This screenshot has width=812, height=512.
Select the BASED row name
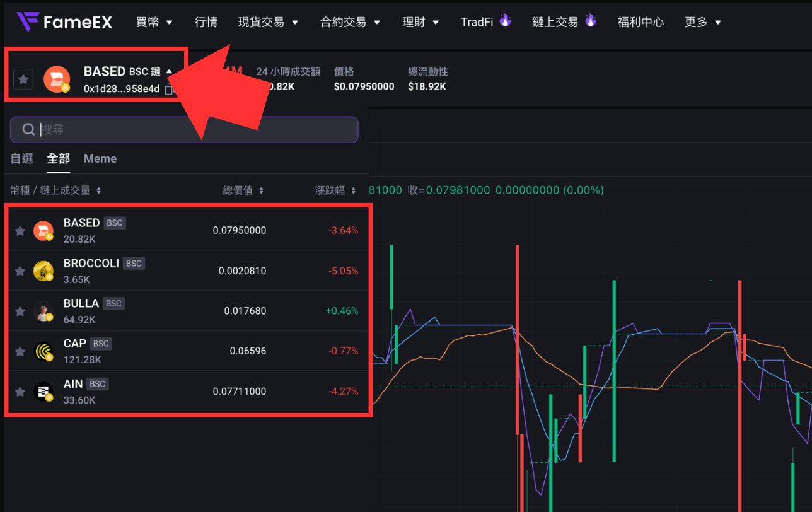[x=82, y=223]
